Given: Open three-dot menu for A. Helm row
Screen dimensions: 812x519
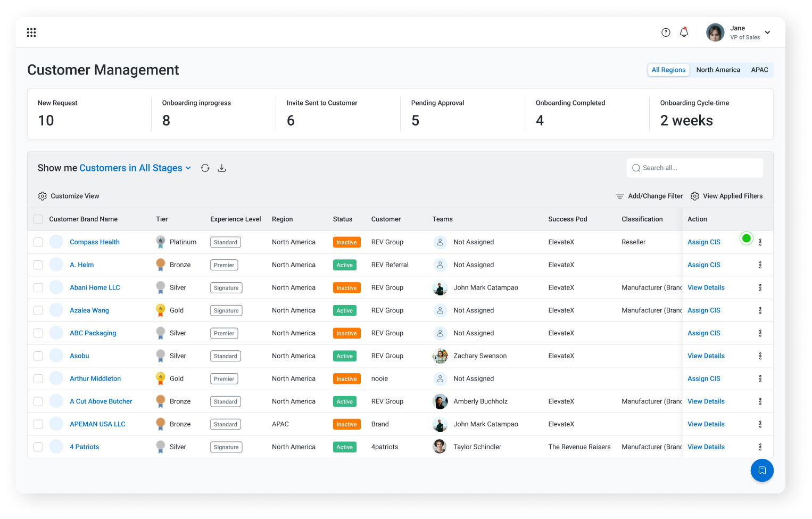Looking at the screenshot, I should coord(760,265).
